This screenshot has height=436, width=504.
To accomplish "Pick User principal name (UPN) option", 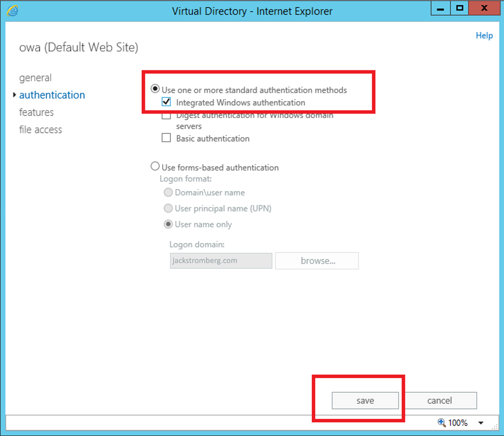I will point(168,208).
